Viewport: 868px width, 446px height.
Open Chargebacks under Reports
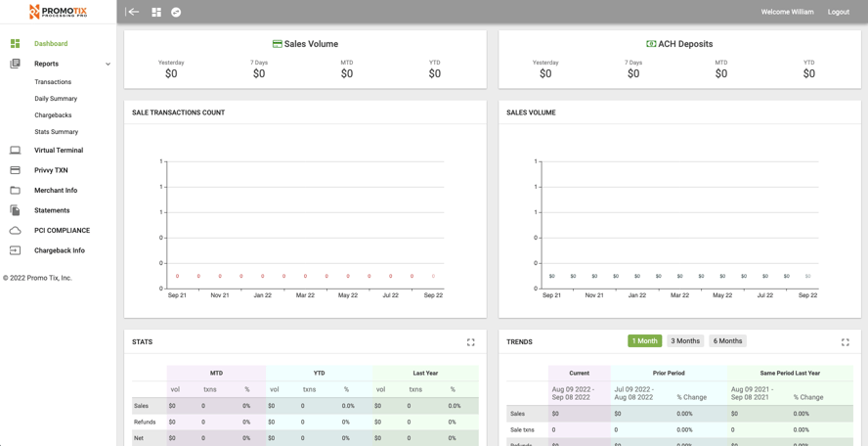click(53, 115)
